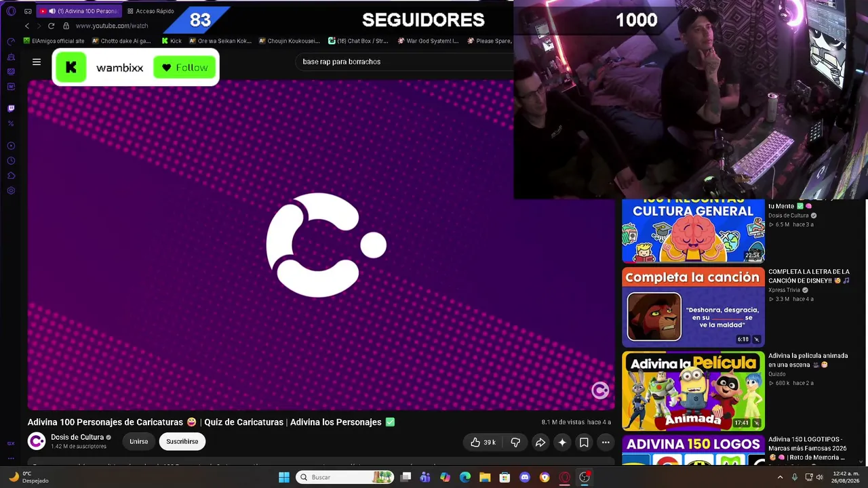This screenshot has height=488, width=868.
Task: Open GX Cleaner broom icon in sidebar
Action: point(11,57)
